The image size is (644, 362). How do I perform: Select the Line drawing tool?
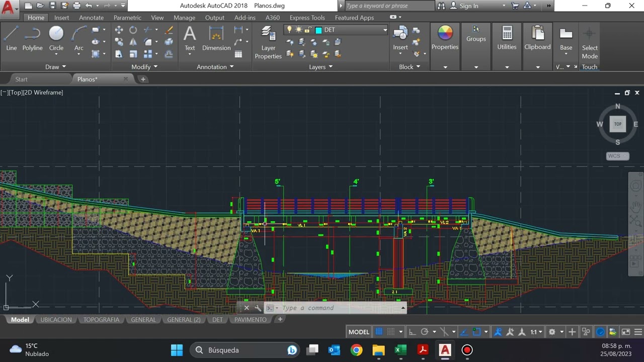(11, 38)
